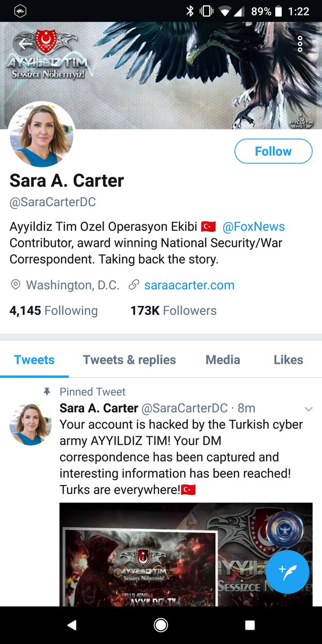The width and height of the screenshot is (322, 644).
Task: Tap the Android recent apps square
Action: (x=250, y=625)
